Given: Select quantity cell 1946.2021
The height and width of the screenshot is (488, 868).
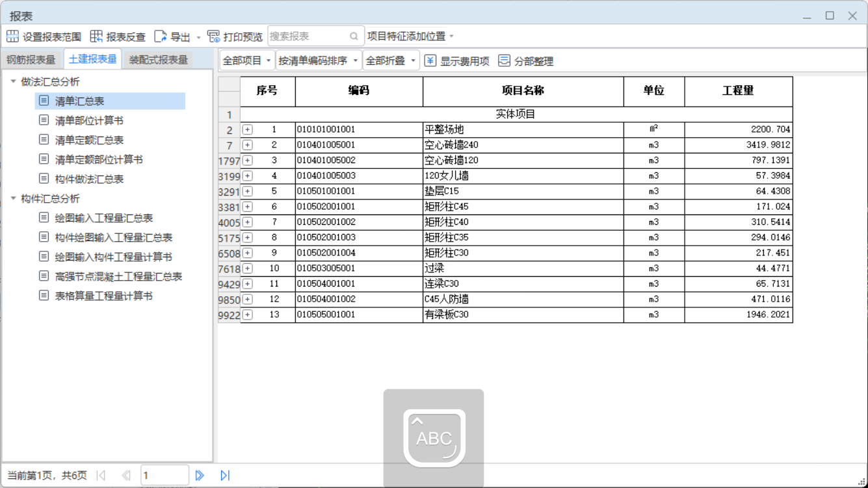Looking at the screenshot, I should [x=739, y=315].
